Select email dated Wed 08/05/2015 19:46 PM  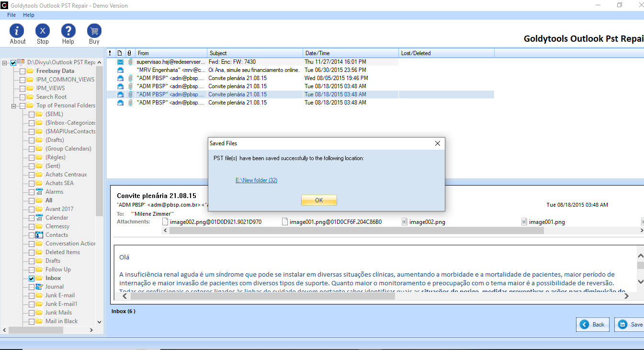click(300, 78)
